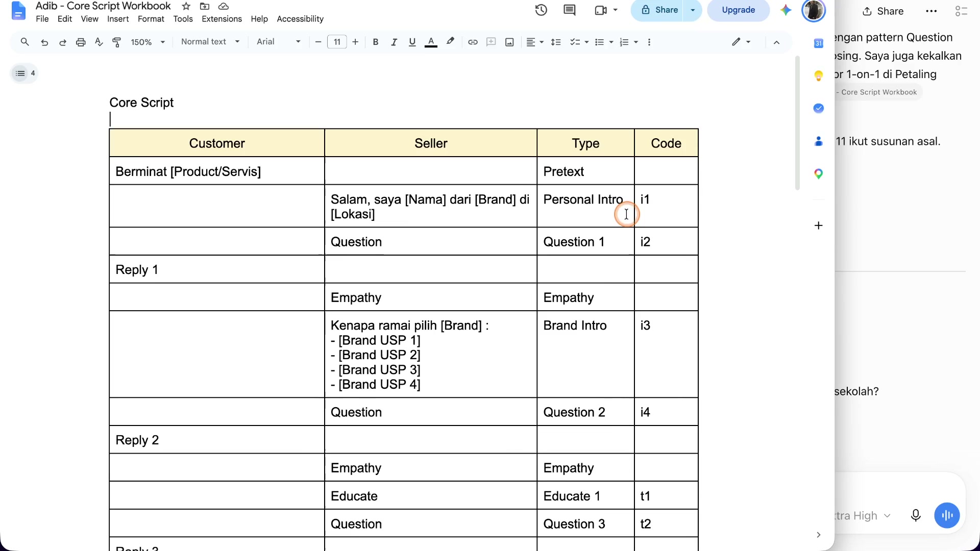Open version history clock icon

tap(541, 10)
